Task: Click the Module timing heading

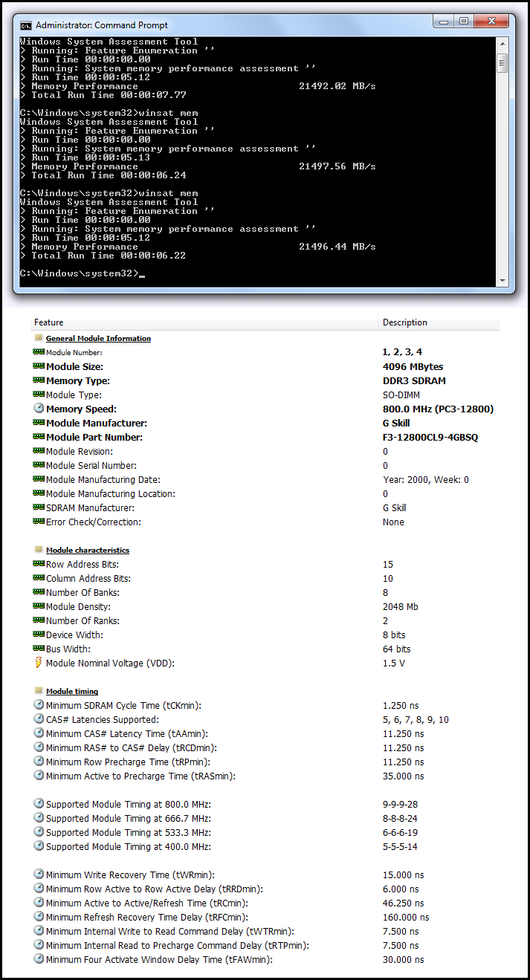Action: pyautogui.click(x=72, y=691)
